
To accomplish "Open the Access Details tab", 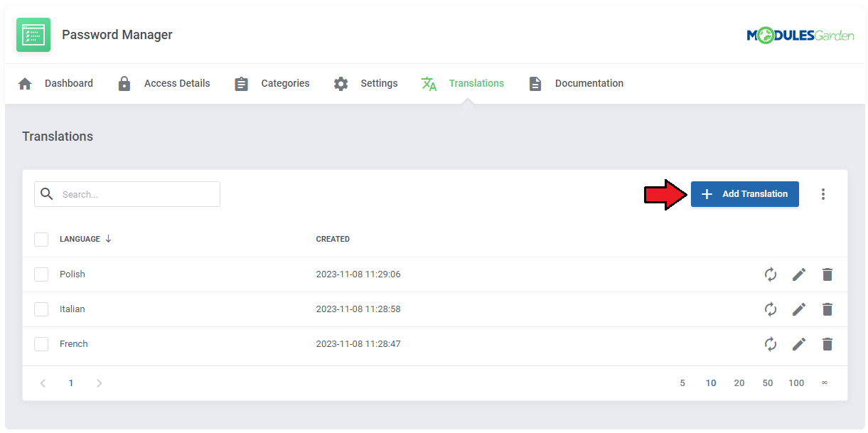I will tap(164, 84).
